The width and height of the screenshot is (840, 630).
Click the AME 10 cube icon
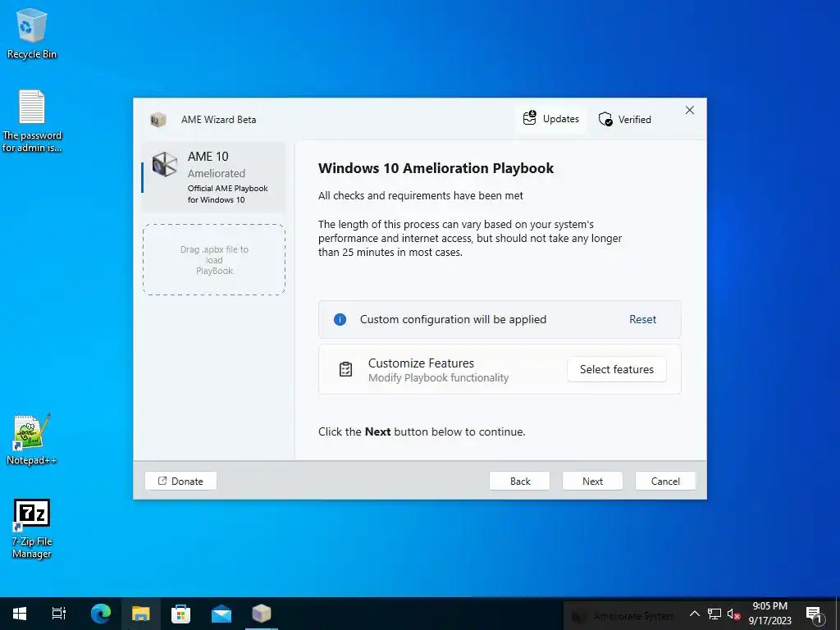(x=164, y=164)
